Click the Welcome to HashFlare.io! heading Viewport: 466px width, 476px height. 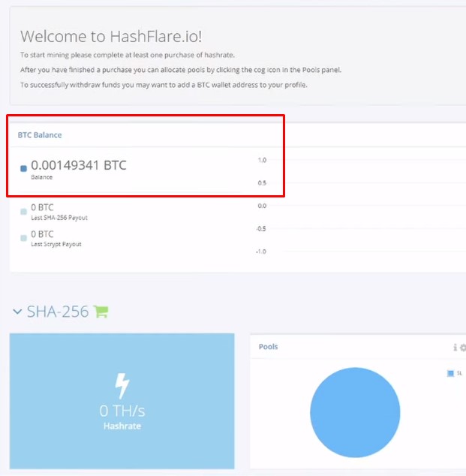pyautogui.click(x=111, y=37)
